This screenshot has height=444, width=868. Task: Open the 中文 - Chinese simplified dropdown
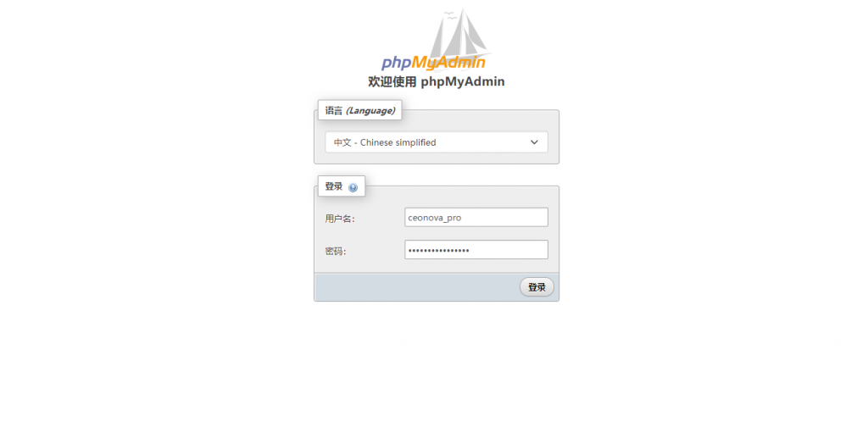pyautogui.click(x=437, y=142)
